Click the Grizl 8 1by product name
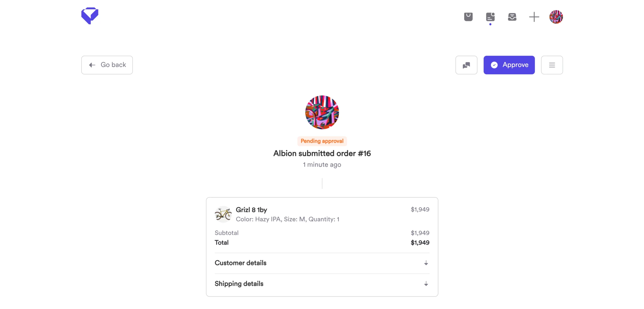Screen dimensions: 644x309 (x=251, y=210)
